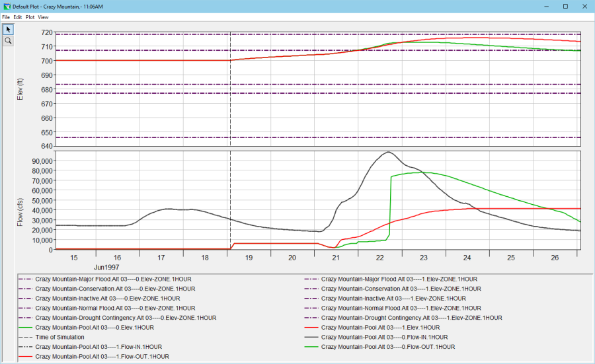Select legend entry Major Flood Alt 03----0 Elev-ZONE
This screenshot has width=595, height=364.
point(105,279)
